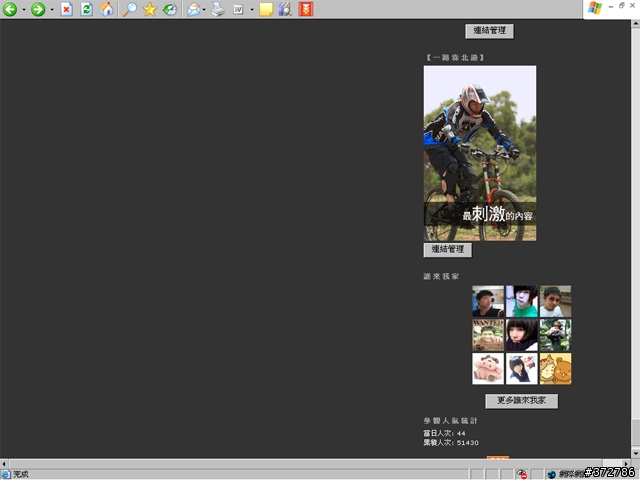Viewport: 640px width, 480px height.
Task: Click the 累積人次: 51430 text
Action: [x=451, y=442]
